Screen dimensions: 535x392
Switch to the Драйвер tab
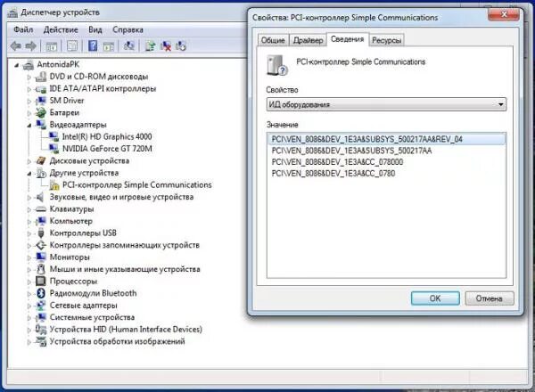[309, 40]
